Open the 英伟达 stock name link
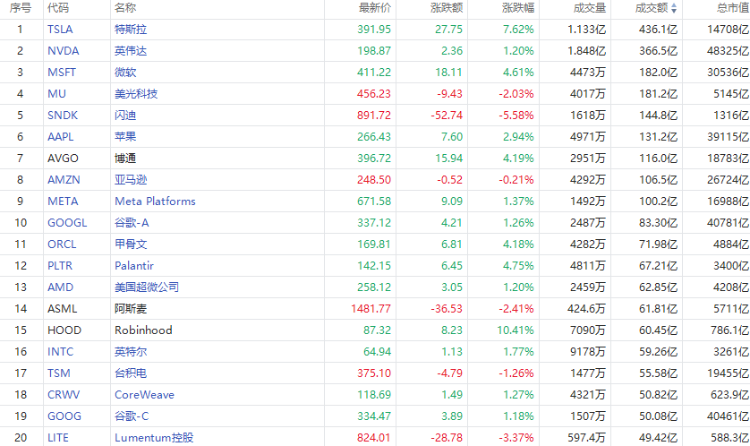The width and height of the screenshot is (750, 446). click(x=131, y=51)
